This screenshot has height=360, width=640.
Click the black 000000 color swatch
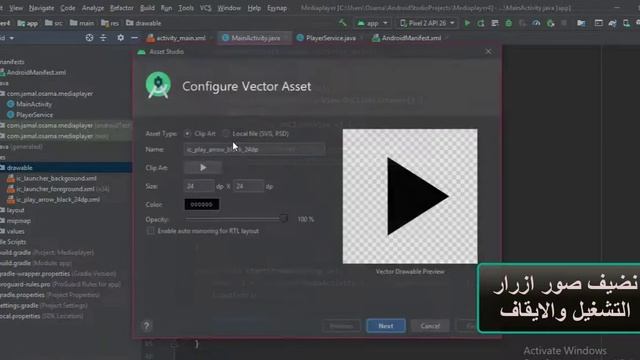pos(202,204)
